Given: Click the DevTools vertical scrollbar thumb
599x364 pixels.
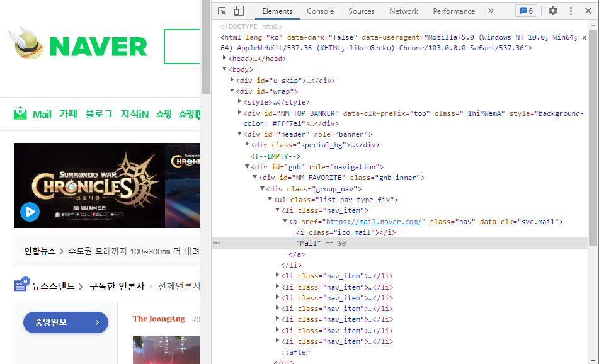Looking at the screenshot, I should click(x=593, y=137).
